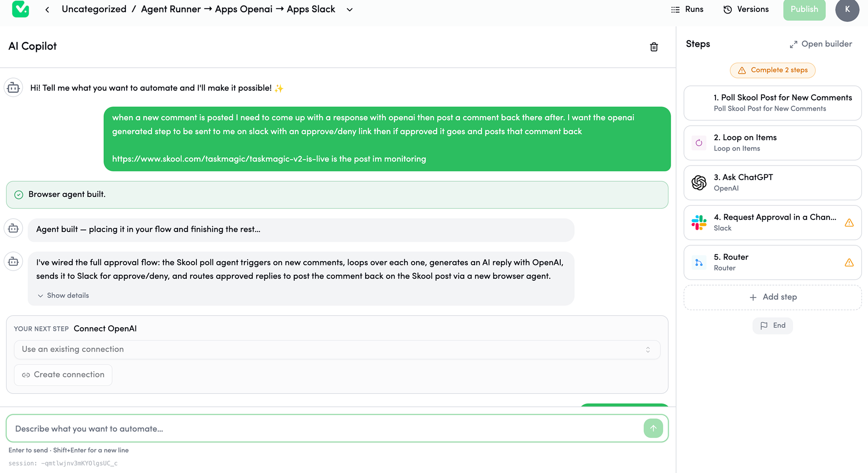This screenshot has width=868, height=473.
Task: Click the Loop on Items loop icon
Action: tap(699, 143)
